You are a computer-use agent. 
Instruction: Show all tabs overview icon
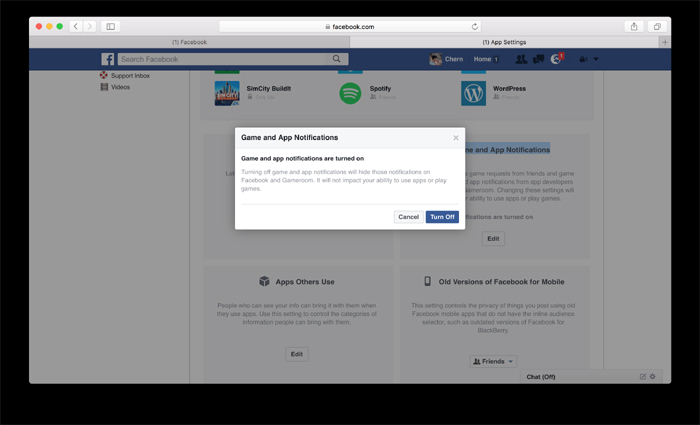pos(657,26)
